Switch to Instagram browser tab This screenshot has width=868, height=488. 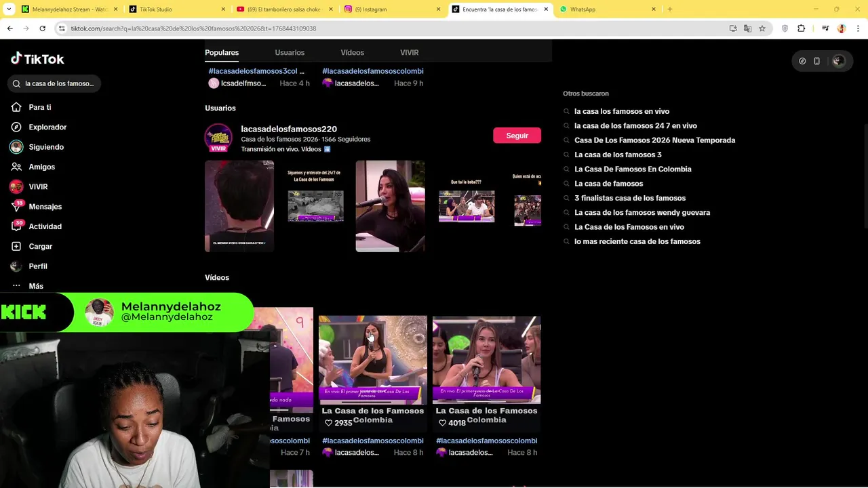click(392, 9)
